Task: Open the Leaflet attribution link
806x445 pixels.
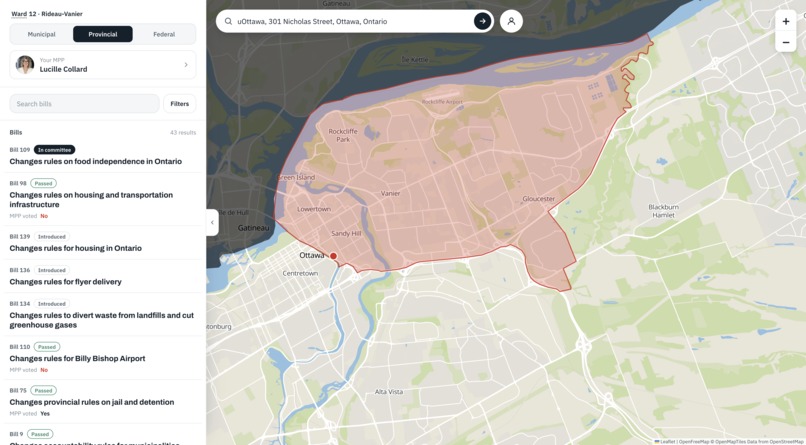Action: 667,442
